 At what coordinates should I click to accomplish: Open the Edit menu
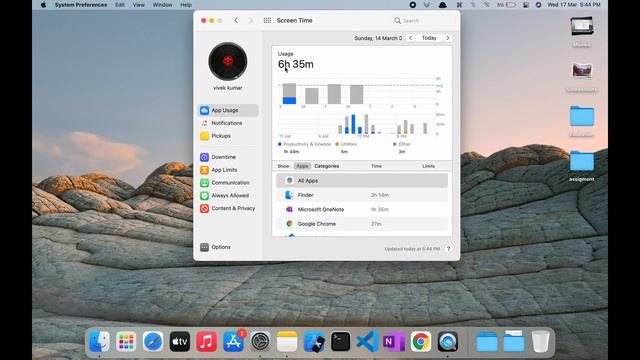pyautogui.click(x=120, y=5)
